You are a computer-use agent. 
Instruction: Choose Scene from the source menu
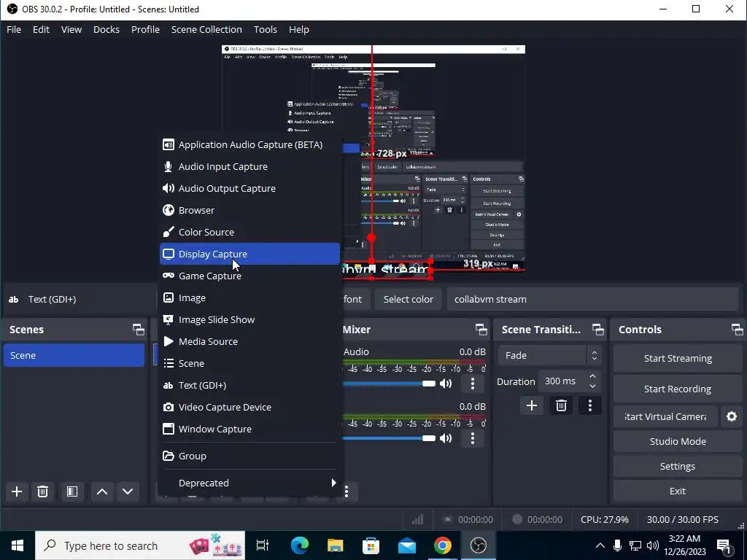249,364
